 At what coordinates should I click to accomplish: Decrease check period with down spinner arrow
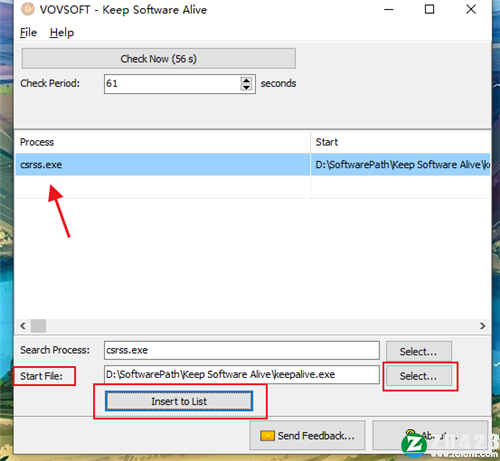coord(246,87)
